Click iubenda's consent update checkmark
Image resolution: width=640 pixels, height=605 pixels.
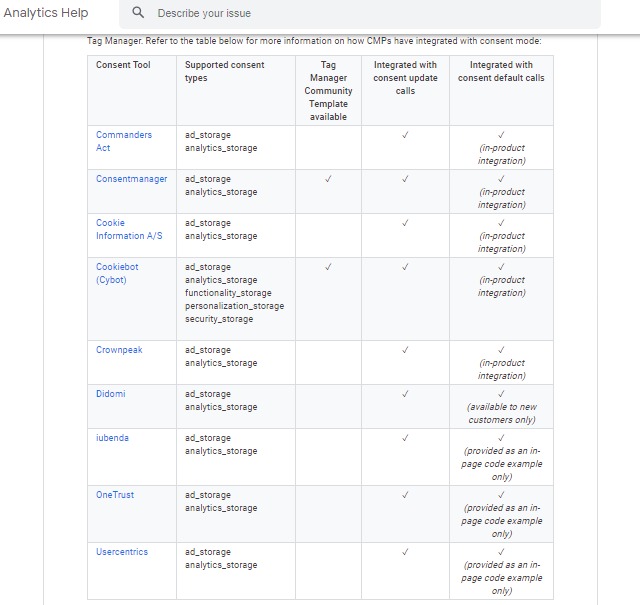(405, 438)
